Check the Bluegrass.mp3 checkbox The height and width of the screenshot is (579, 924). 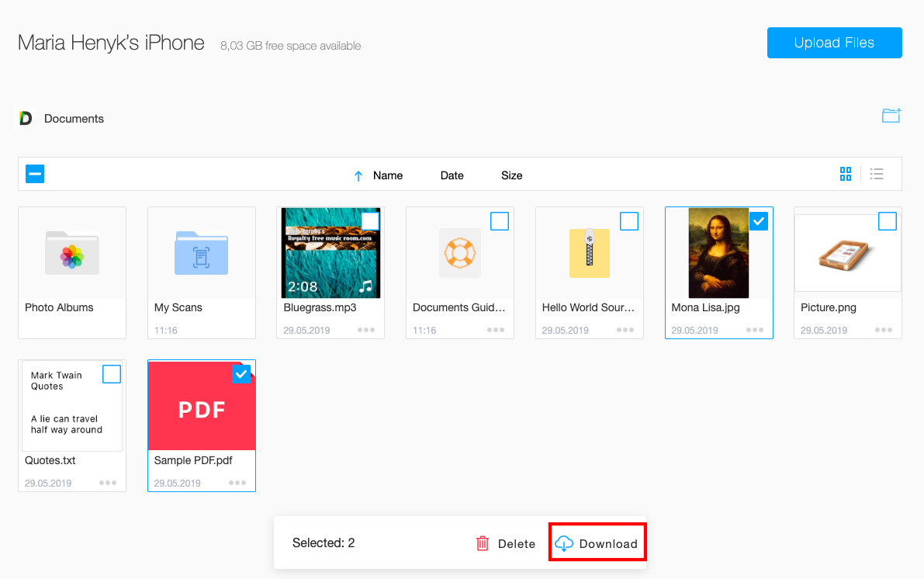click(370, 221)
